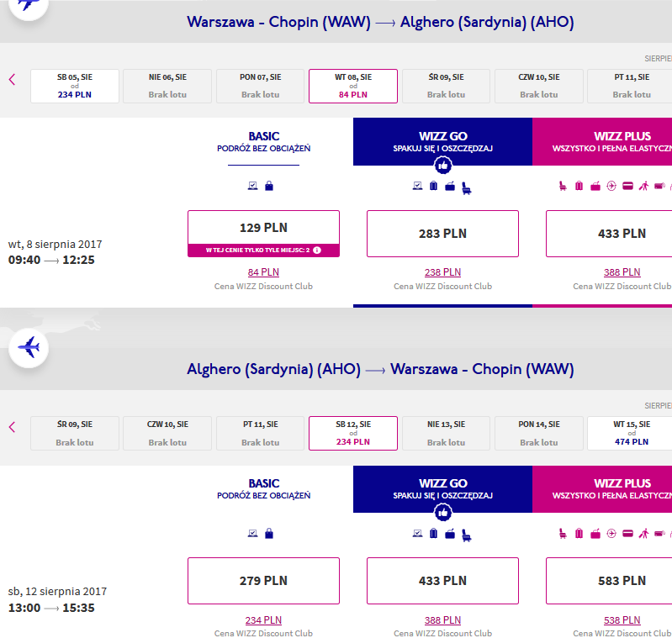Screen dimensions: 672x638
Task: Select outbound date WT 08, SIE 84 PLN
Action: click(x=353, y=86)
